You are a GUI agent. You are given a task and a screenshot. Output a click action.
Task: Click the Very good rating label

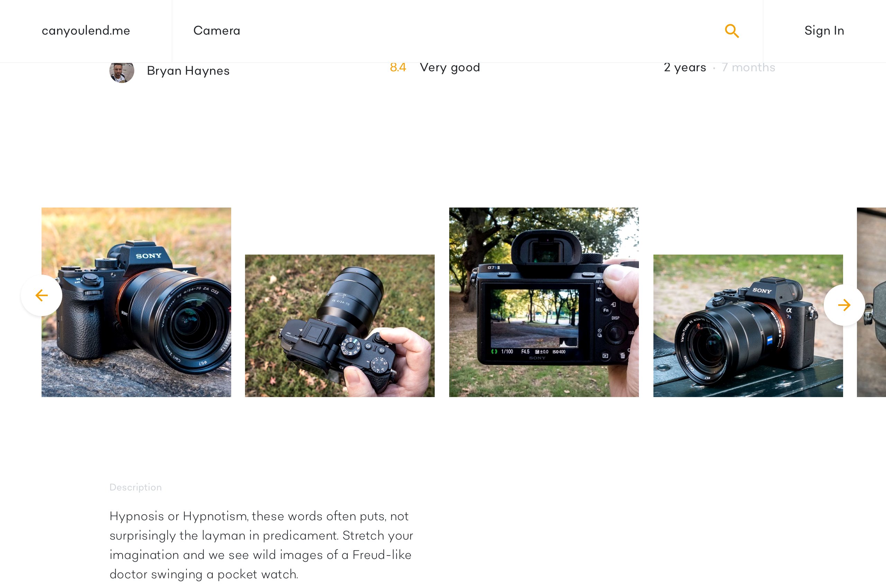point(450,68)
